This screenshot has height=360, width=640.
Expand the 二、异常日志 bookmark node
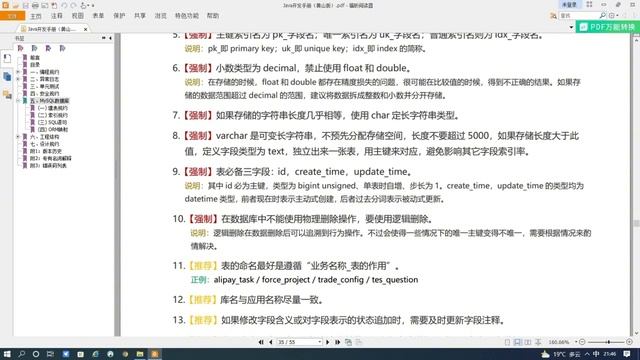pos(18,79)
